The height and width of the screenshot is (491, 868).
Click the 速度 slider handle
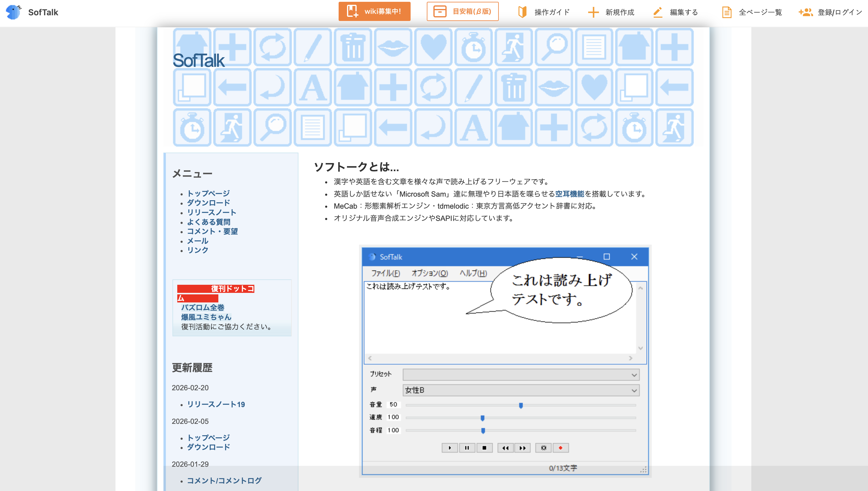pyautogui.click(x=482, y=418)
